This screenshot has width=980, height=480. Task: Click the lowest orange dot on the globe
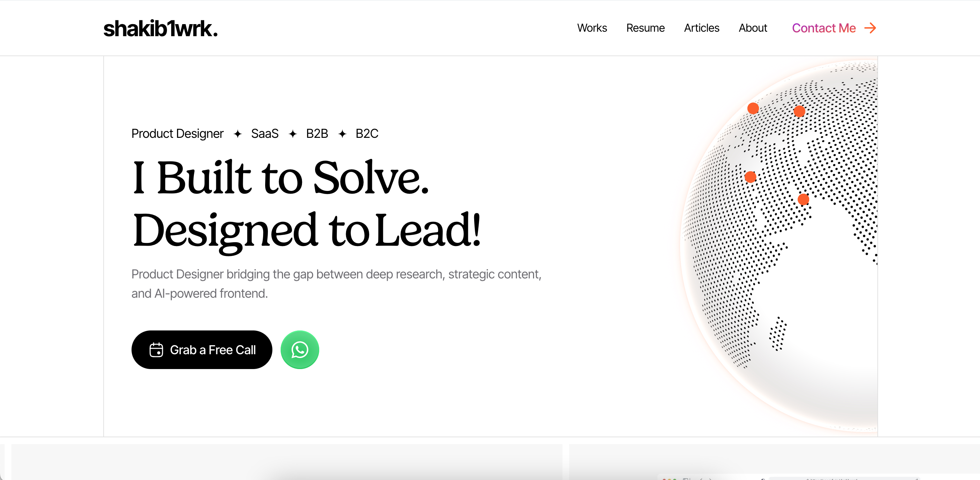tap(803, 200)
